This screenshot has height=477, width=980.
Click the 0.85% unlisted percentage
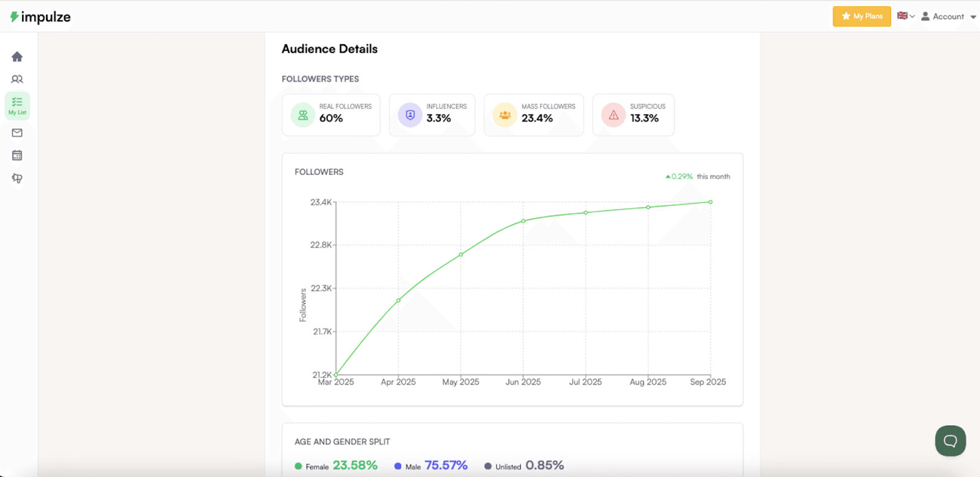(544, 465)
